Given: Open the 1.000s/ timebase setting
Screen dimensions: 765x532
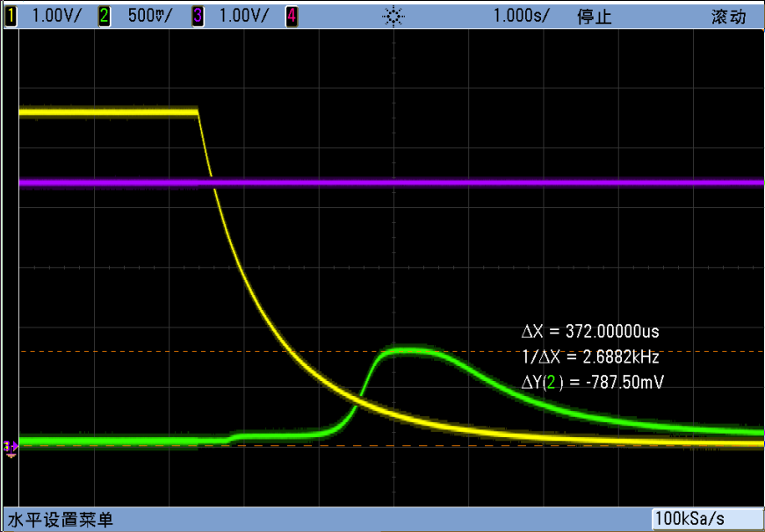Looking at the screenshot, I should 521,17.
